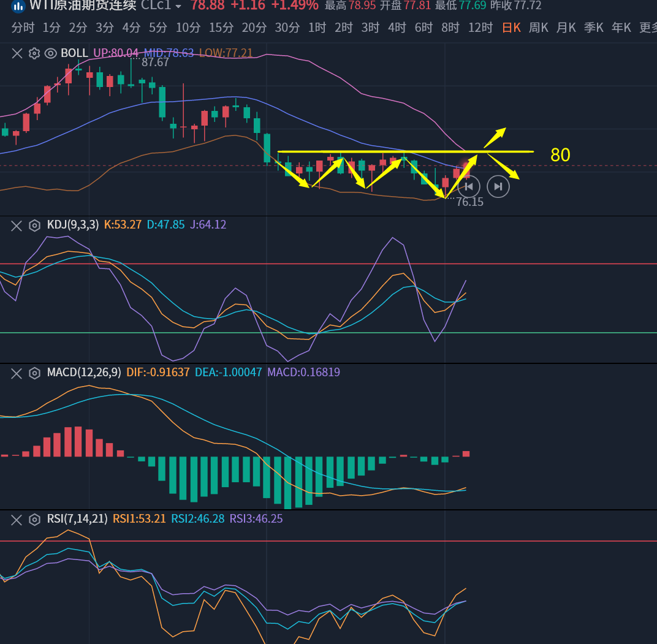Select the 15分 timeframe

pyautogui.click(x=221, y=28)
